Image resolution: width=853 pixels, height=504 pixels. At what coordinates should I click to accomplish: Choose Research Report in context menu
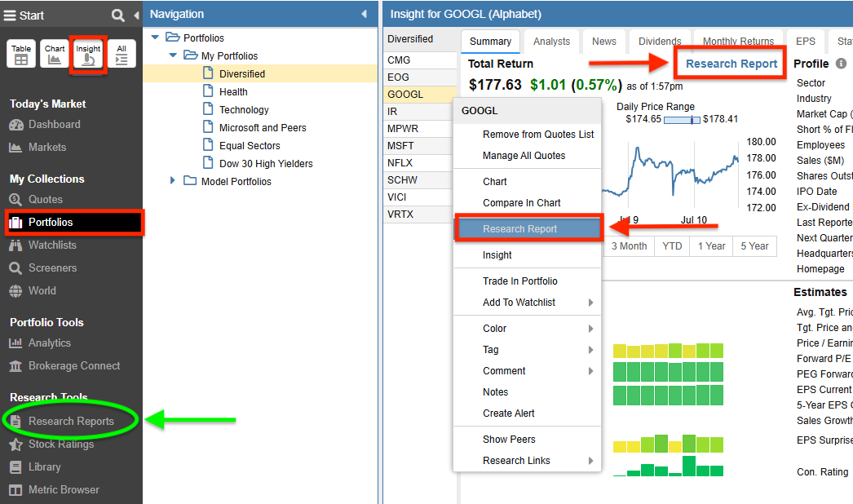point(528,229)
